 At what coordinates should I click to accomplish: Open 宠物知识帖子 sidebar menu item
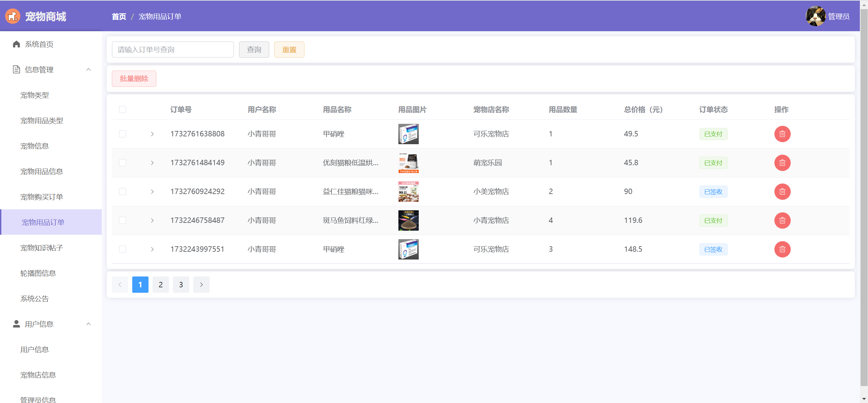tap(42, 248)
